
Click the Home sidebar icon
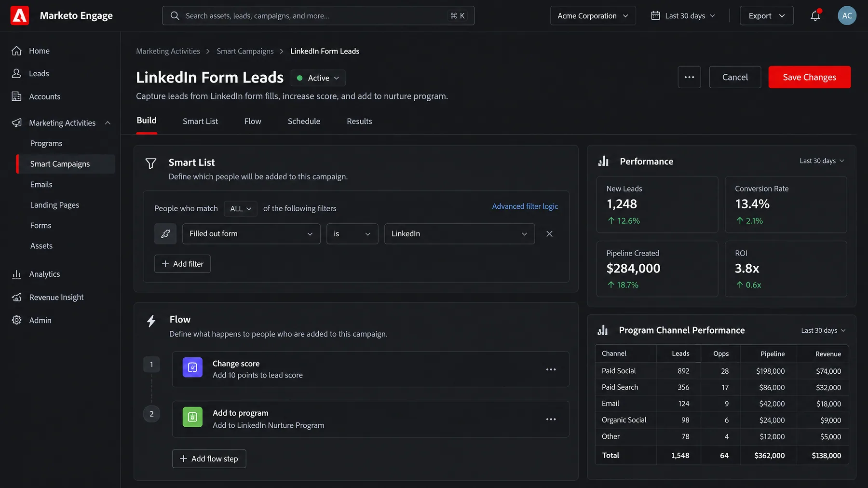coord(17,51)
